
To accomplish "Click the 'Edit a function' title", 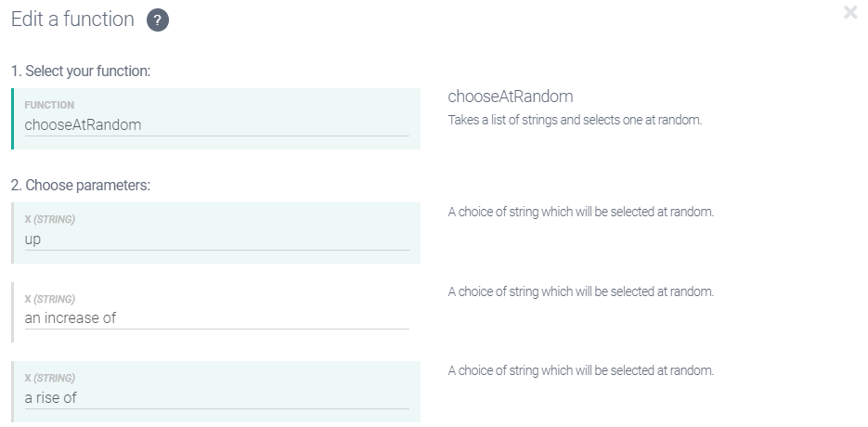I will tap(72, 19).
